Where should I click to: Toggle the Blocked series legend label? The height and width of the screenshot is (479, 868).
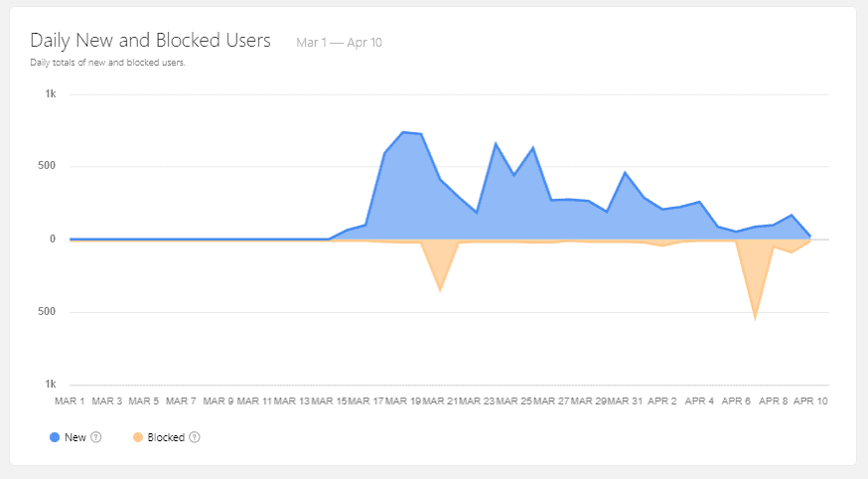(x=166, y=437)
